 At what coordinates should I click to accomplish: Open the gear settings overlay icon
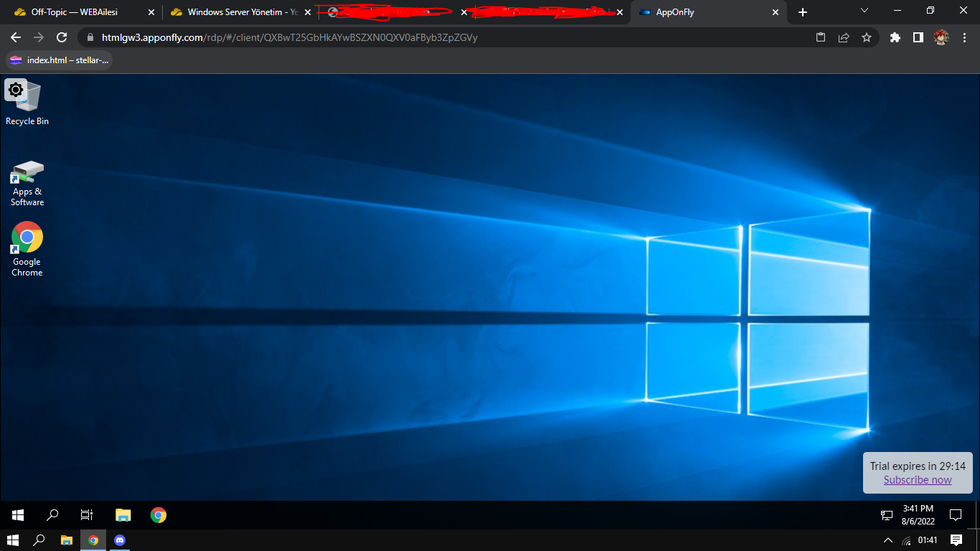15,90
